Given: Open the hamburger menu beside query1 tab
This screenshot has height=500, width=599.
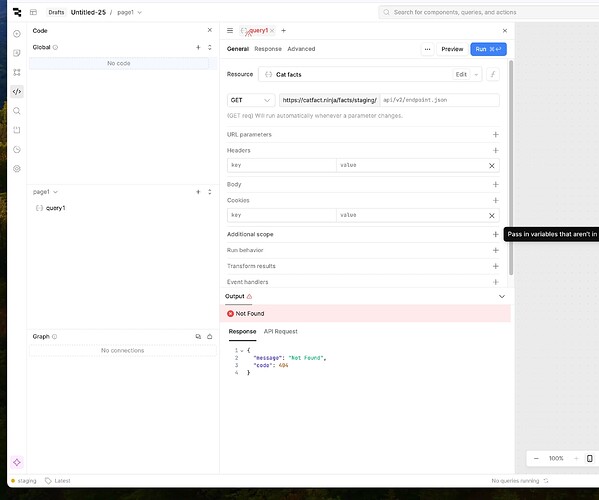Looking at the screenshot, I should point(230,31).
